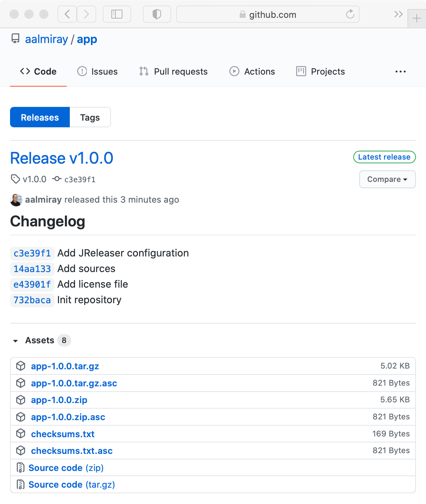Click the commit icon beside c3e39f1

(x=57, y=179)
